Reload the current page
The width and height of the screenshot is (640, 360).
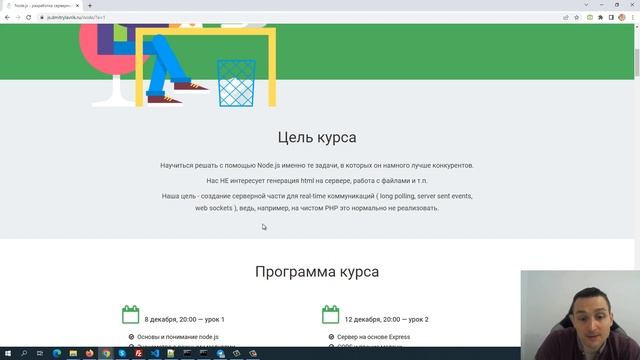(29, 18)
